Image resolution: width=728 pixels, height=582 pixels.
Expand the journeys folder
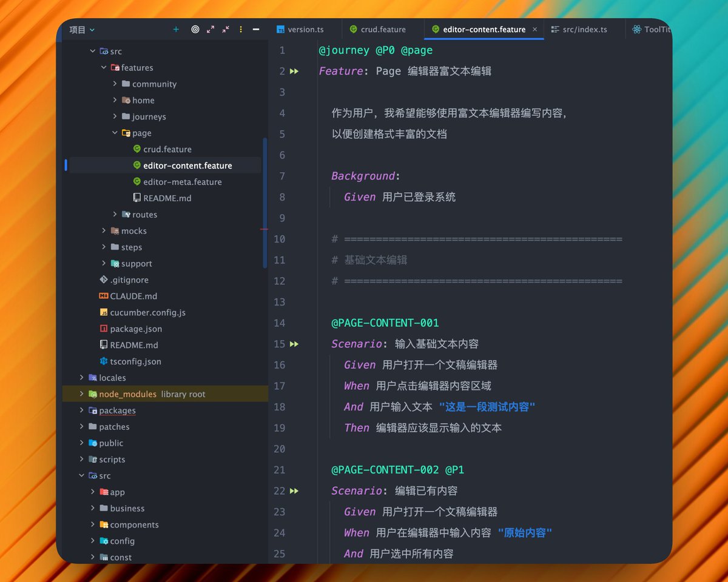click(x=113, y=116)
